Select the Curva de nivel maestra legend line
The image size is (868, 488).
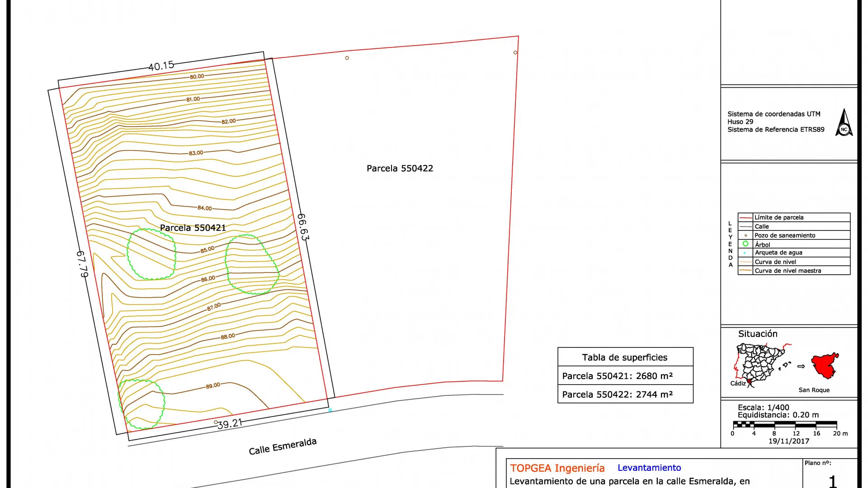(747, 270)
